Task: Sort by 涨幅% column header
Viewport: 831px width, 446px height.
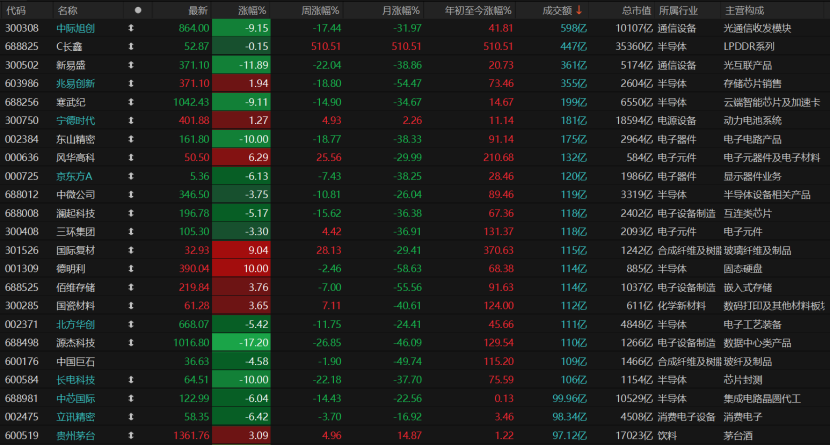Action: pos(252,10)
